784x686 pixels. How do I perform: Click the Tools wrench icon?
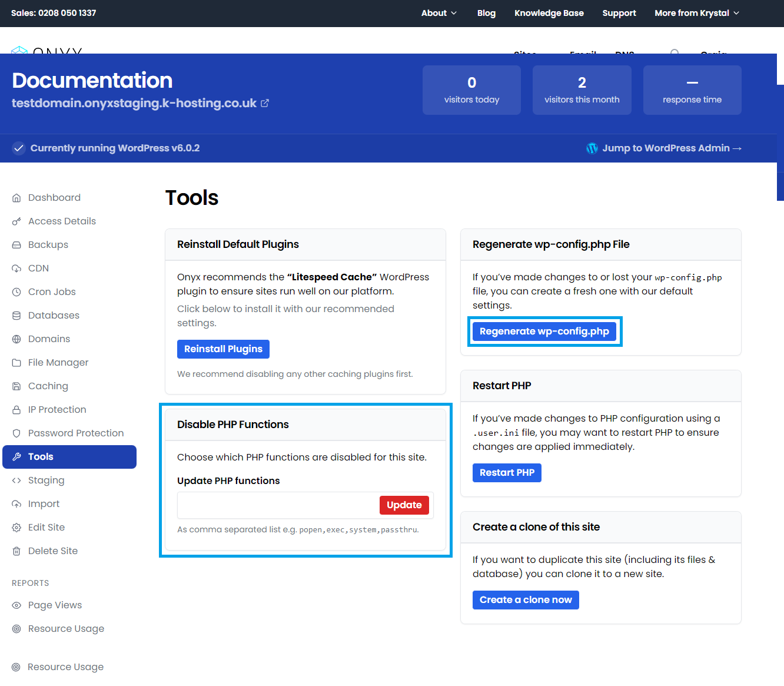tap(16, 457)
